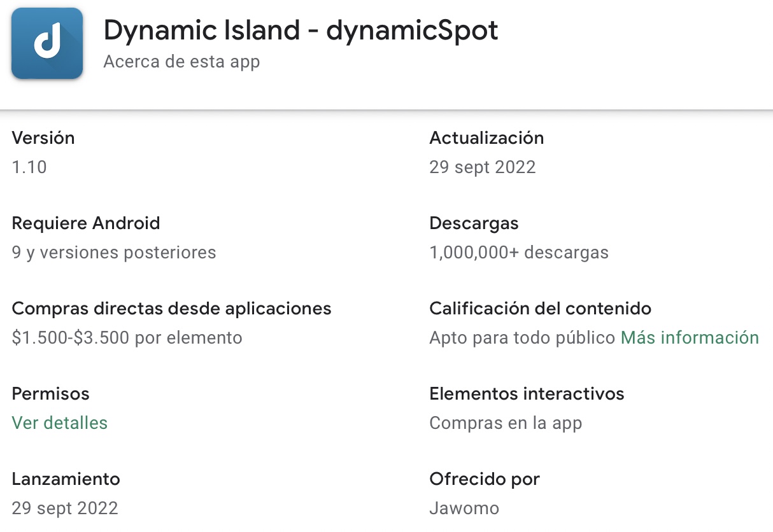Screen dimensions: 773x532
Task: Select Compras directas desde aplicaciones heading
Action: [172, 309]
